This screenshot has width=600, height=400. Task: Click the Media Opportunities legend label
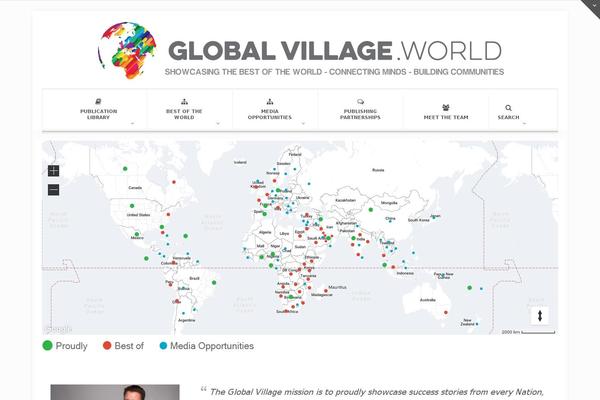tap(212, 346)
